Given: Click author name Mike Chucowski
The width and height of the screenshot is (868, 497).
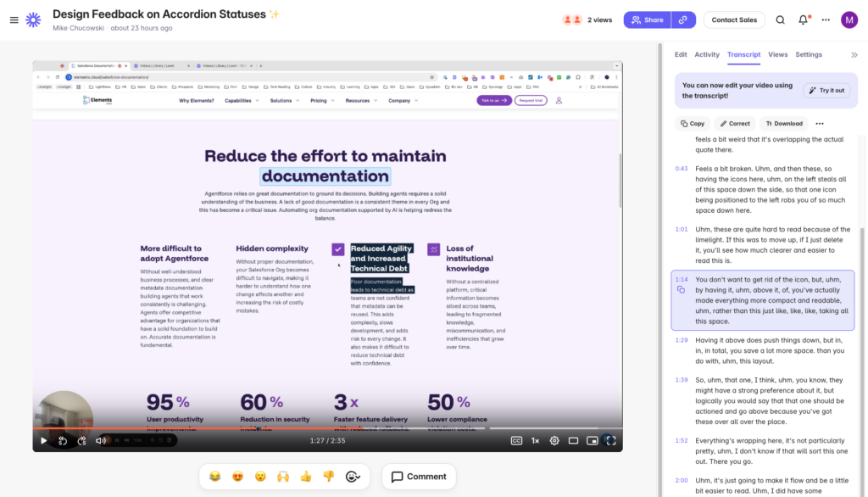Looking at the screenshot, I should 78,28.
